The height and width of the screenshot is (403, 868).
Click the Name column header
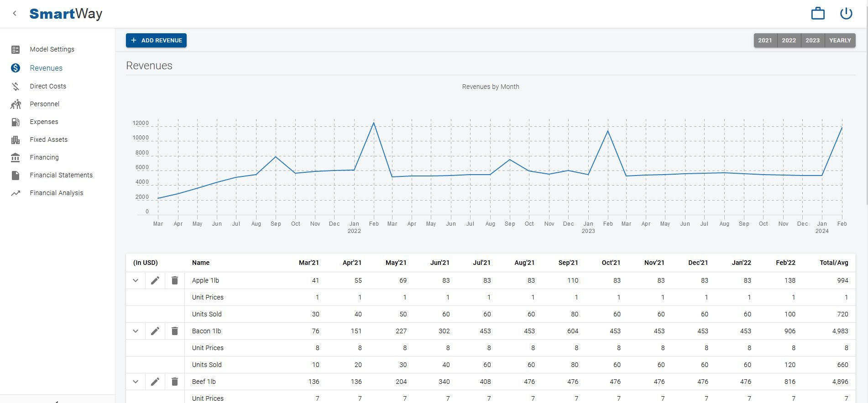click(201, 263)
